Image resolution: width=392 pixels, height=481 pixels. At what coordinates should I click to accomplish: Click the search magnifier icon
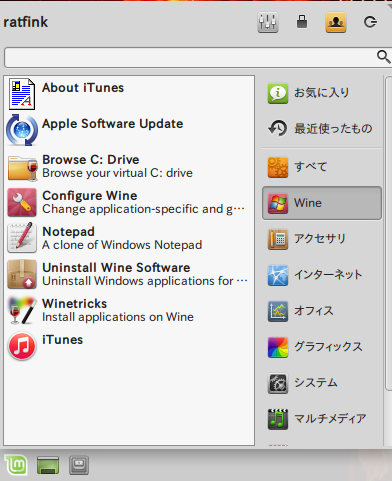coord(384,57)
